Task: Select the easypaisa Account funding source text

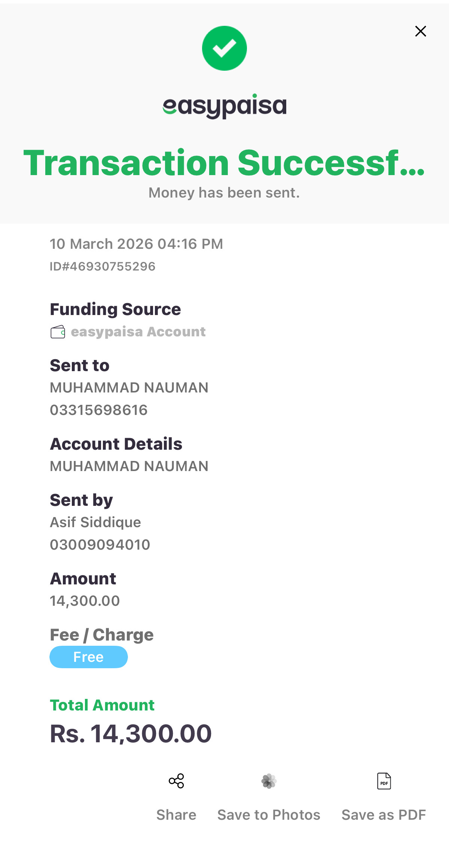Action: coord(138,332)
